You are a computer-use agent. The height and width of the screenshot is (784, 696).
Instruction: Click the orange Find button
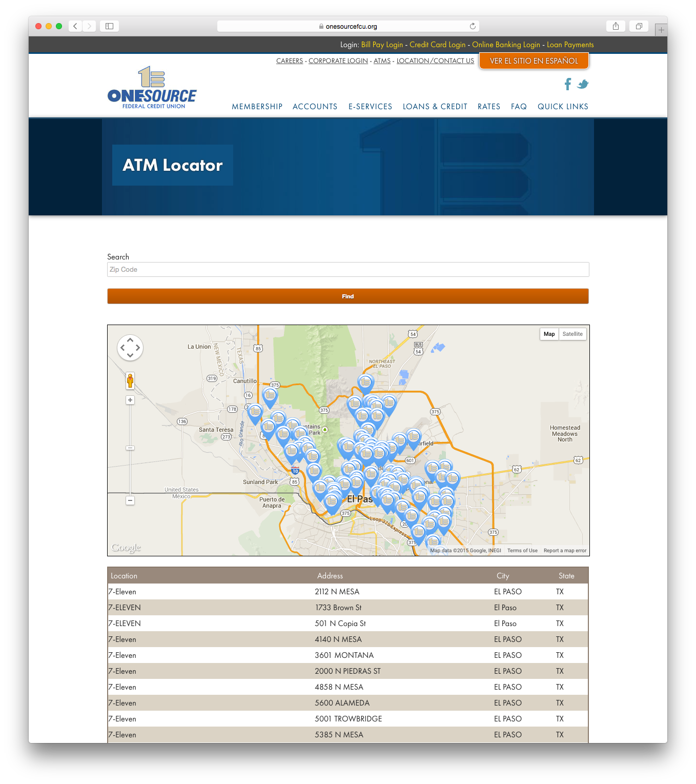coord(348,296)
